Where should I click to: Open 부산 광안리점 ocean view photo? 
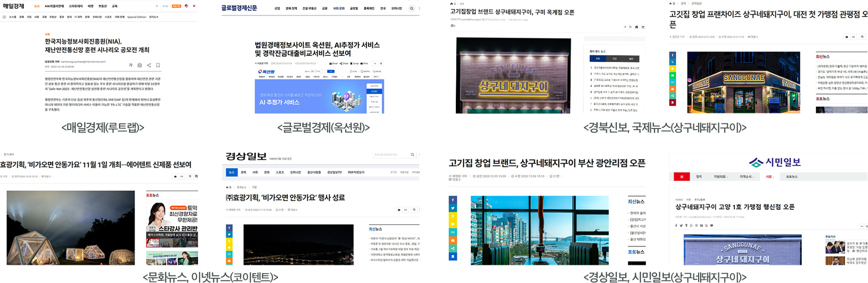point(540,230)
